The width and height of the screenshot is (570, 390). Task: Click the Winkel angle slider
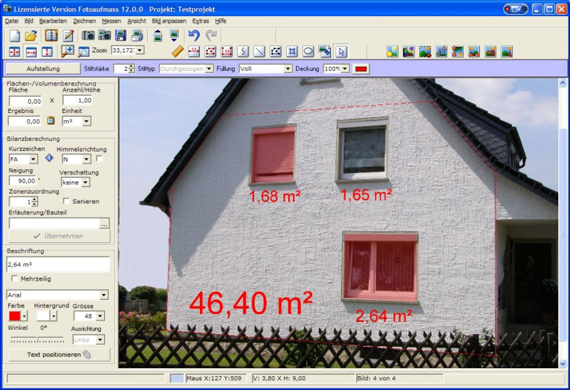(x=37, y=340)
